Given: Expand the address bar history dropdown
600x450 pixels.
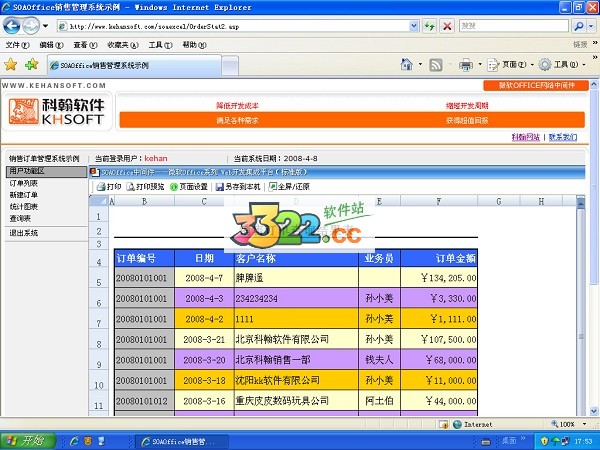Looking at the screenshot, I should 414,26.
